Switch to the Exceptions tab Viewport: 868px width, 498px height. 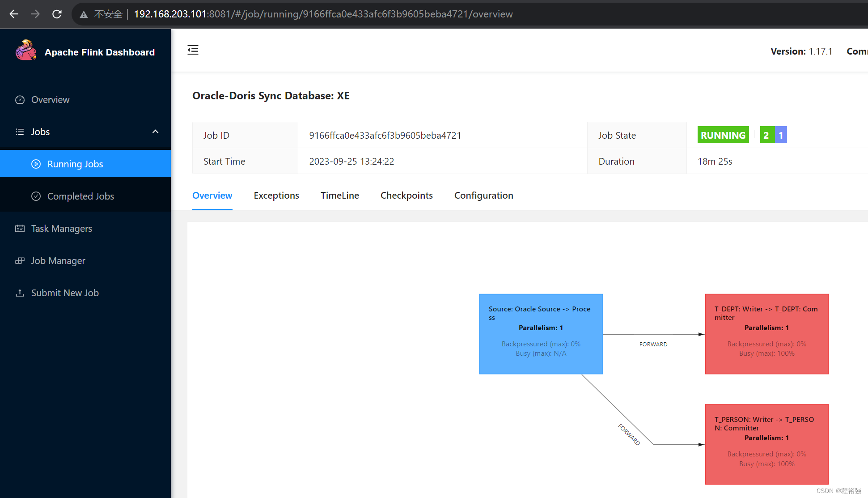pos(276,196)
